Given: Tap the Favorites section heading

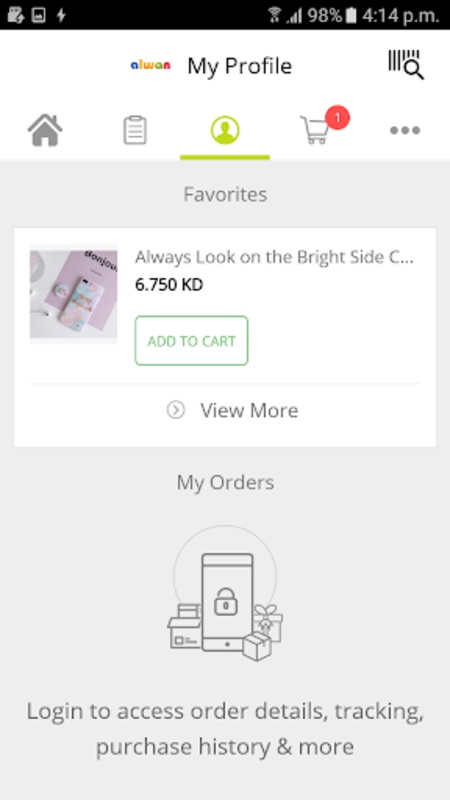Looking at the screenshot, I should coord(225,194).
